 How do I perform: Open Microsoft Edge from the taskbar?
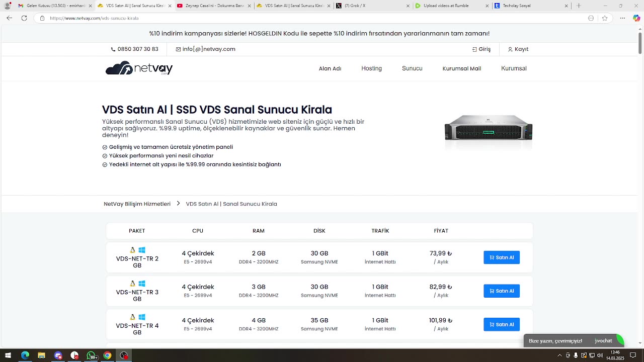click(x=25, y=355)
